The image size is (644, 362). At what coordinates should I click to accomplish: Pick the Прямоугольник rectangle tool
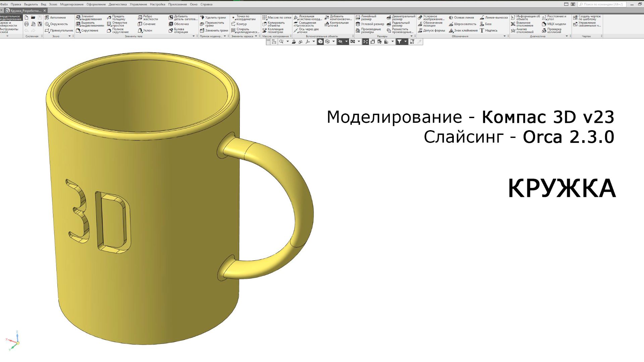coord(59,31)
